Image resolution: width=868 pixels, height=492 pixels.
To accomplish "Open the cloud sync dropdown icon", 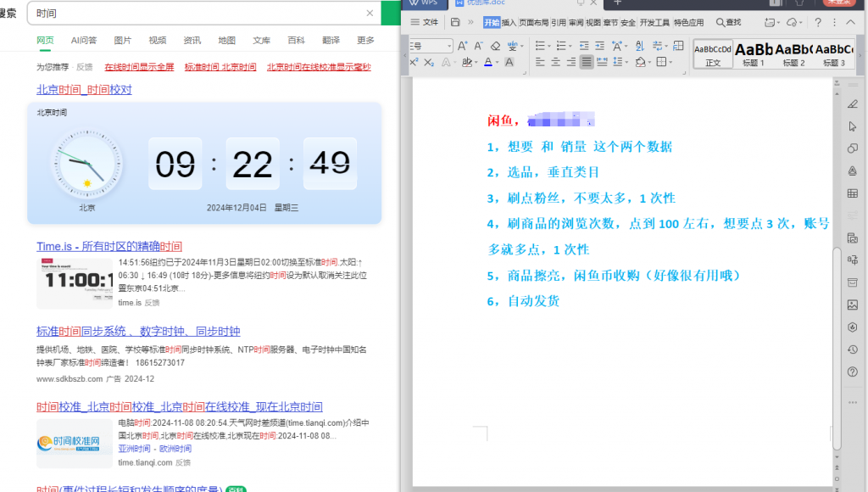I will click(x=794, y=22).
